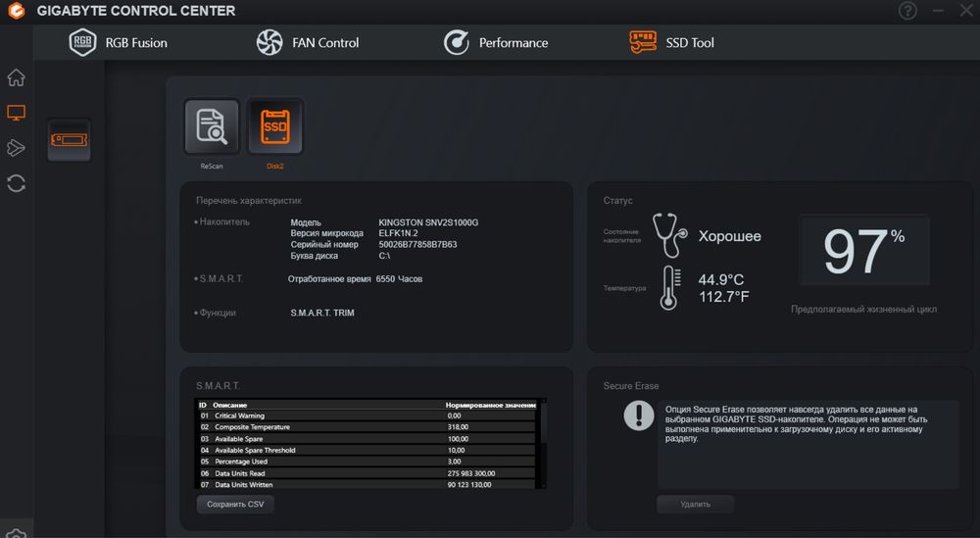Click the 97% life cycle indicator

point(864,251)
